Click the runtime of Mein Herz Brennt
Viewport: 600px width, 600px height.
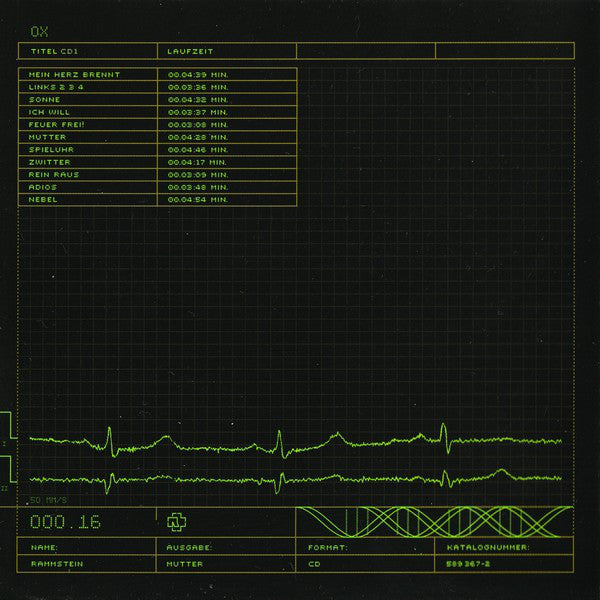click(198, 75)
